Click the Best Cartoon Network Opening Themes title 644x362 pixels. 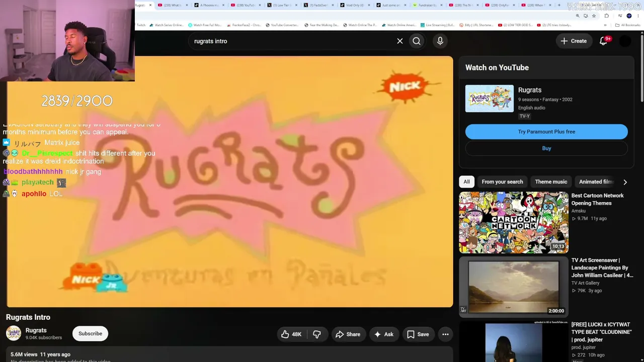[x=597, y=200]
